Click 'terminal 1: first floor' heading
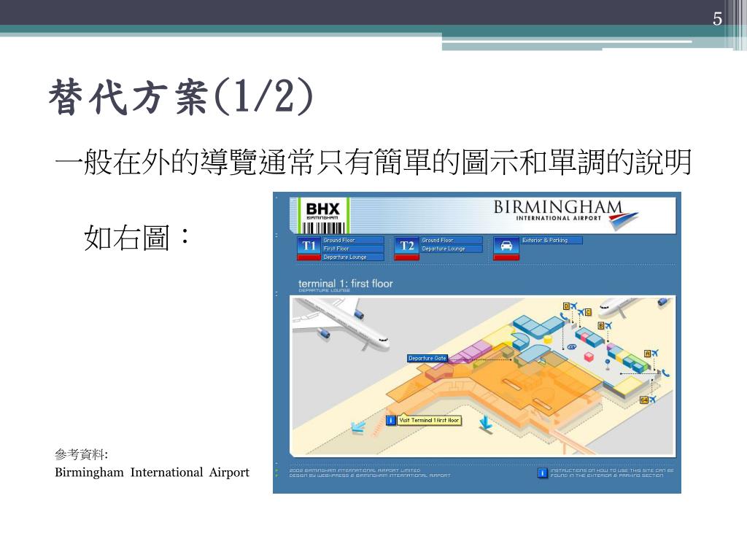Viewport: 747px width, 560px height. pyautogui.click(x=345, y=284)
